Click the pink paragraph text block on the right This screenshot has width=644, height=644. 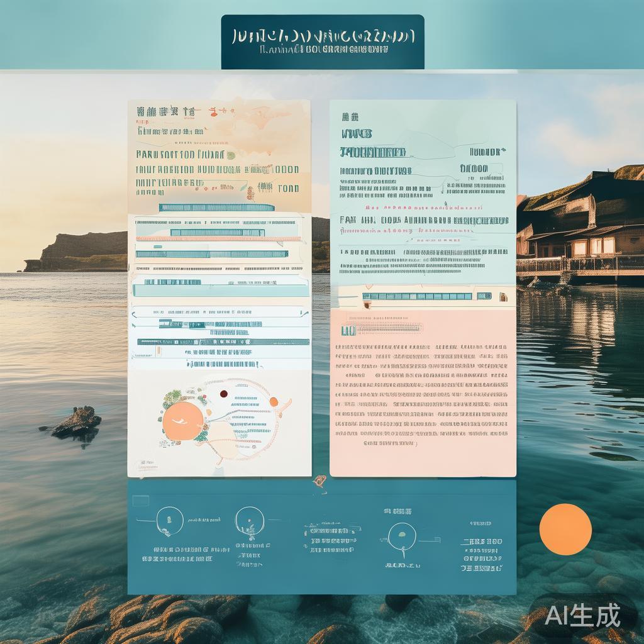(422, 395)
